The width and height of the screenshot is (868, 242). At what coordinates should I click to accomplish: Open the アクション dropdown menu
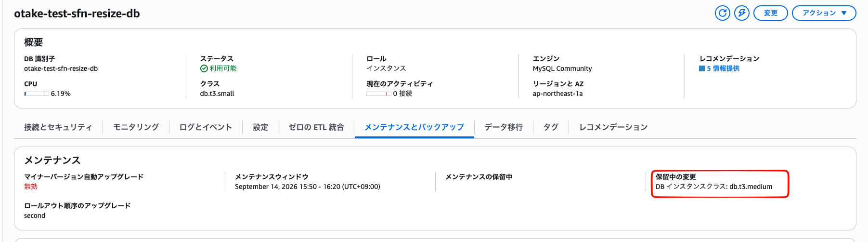click(x=824, y=13)
